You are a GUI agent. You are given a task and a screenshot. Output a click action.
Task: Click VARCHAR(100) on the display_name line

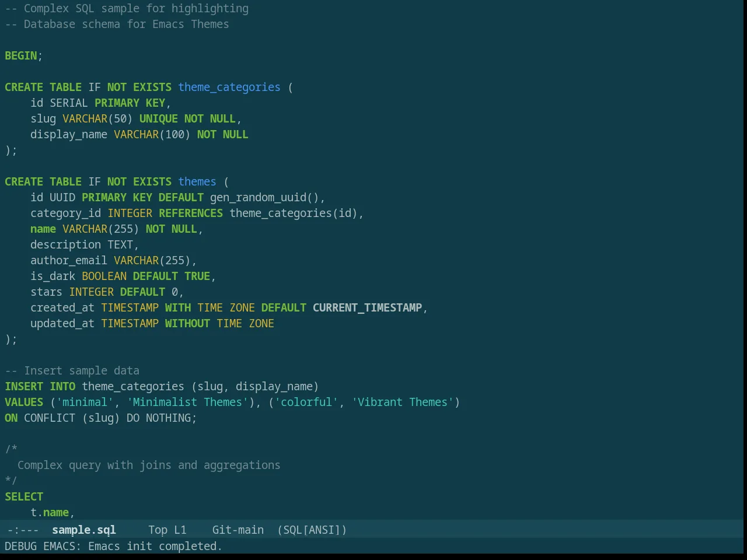(152, 134)
